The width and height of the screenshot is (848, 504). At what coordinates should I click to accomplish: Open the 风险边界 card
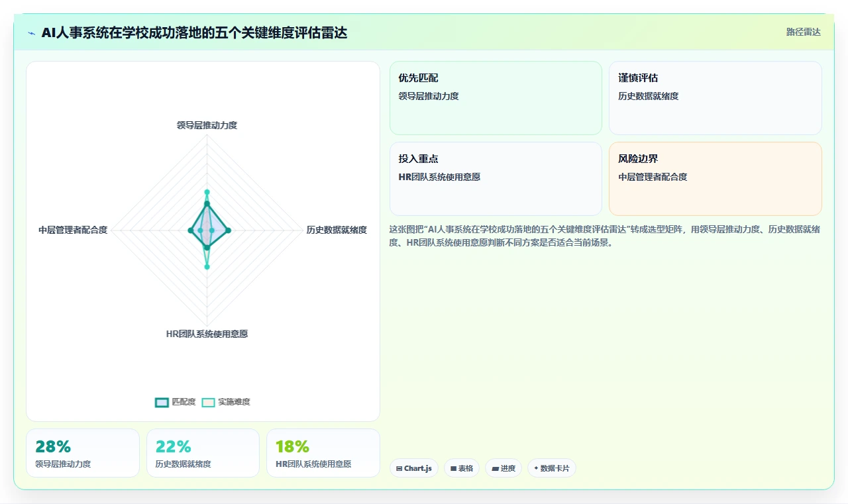point(715,179)
